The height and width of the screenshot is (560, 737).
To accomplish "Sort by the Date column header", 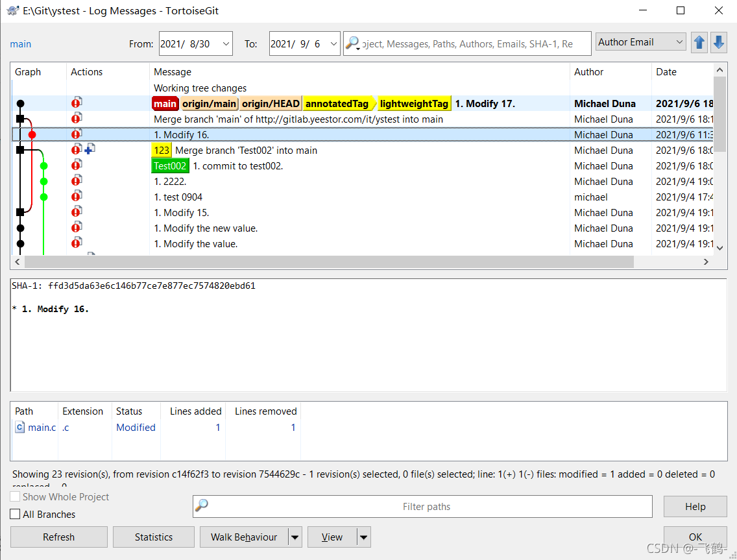I will [683, 72].
